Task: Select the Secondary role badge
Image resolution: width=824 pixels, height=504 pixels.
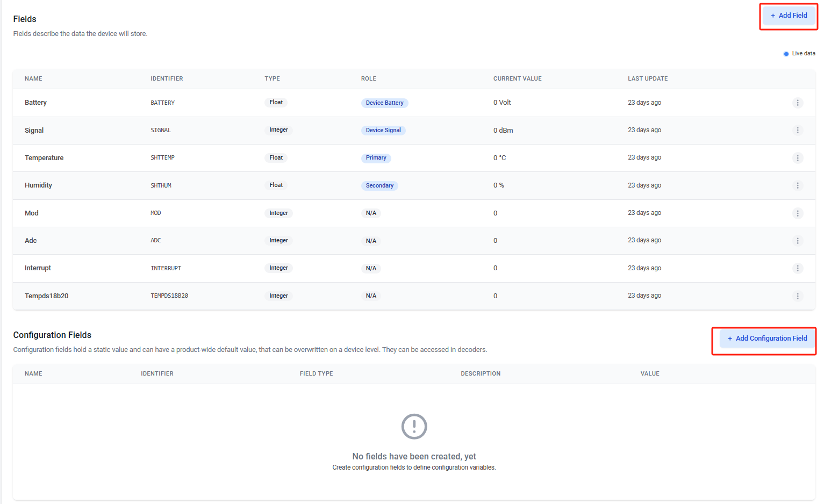Action: click(x=379, y=185)
